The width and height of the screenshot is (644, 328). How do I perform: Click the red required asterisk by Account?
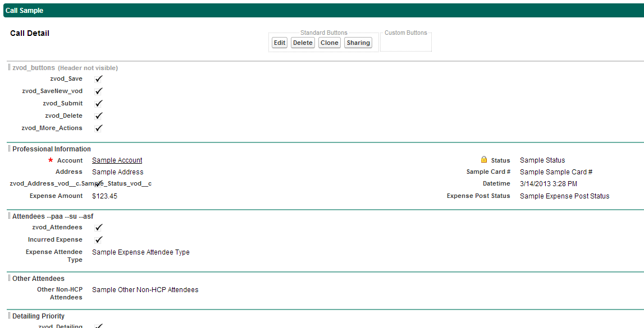coord(51,160)
